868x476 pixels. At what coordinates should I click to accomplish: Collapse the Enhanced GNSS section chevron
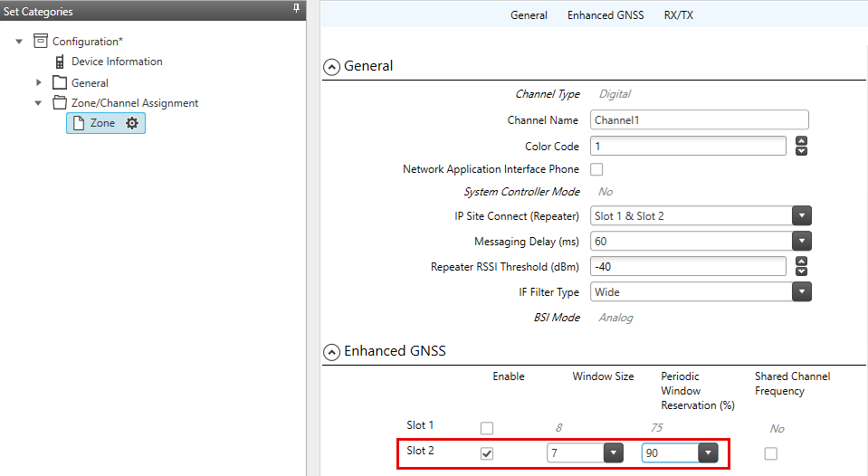pyautogui.click(x=332, y=351)
